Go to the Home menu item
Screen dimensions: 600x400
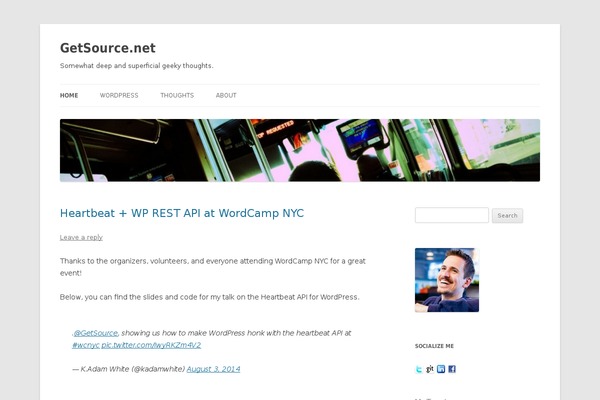click(x=69, y=95)
